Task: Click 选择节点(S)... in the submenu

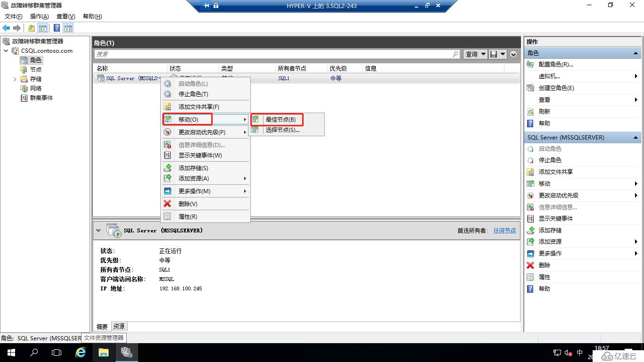Action: click(x=287, y=130)
